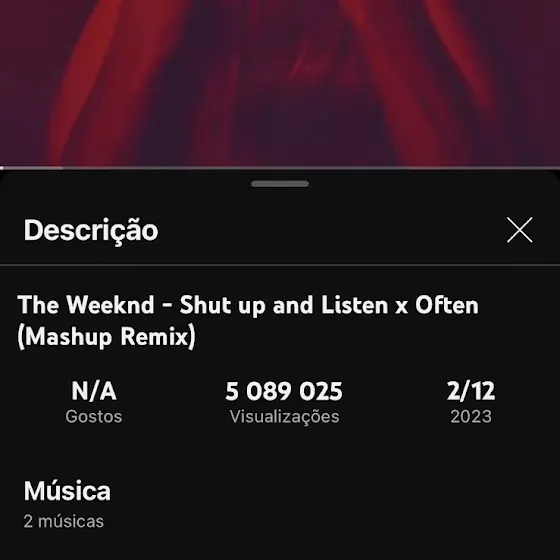Click the video progress bar above the panel
The image size is (560, 560).
pyautogui.click(x=280, y=167)
